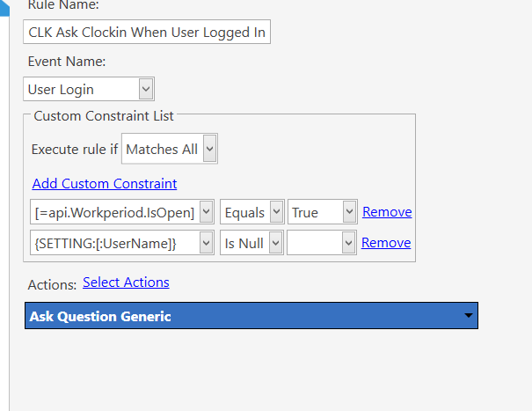Click the Add Custom Constraint link
The height and width of the screenshot is (411, 532).
[x=105, y=183]
